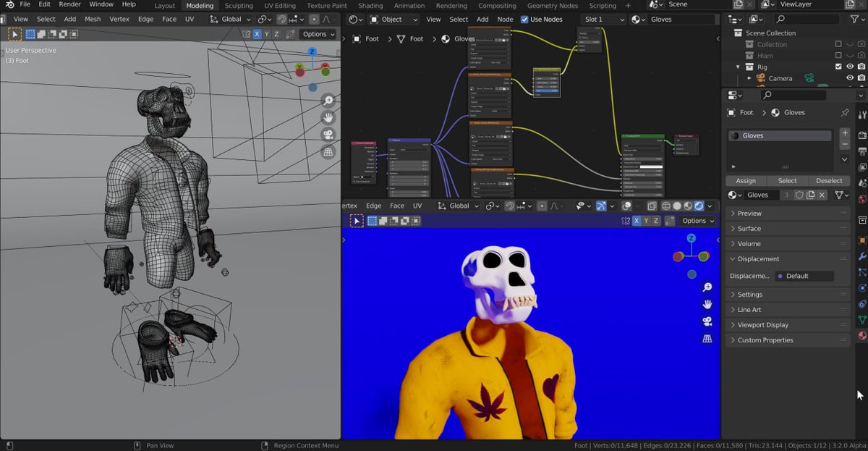The height and width of the screenshot is (451, 868).
Task: Click new material copy icon beside Gloves
Action: pyautogui.click(x=810, y=195)
